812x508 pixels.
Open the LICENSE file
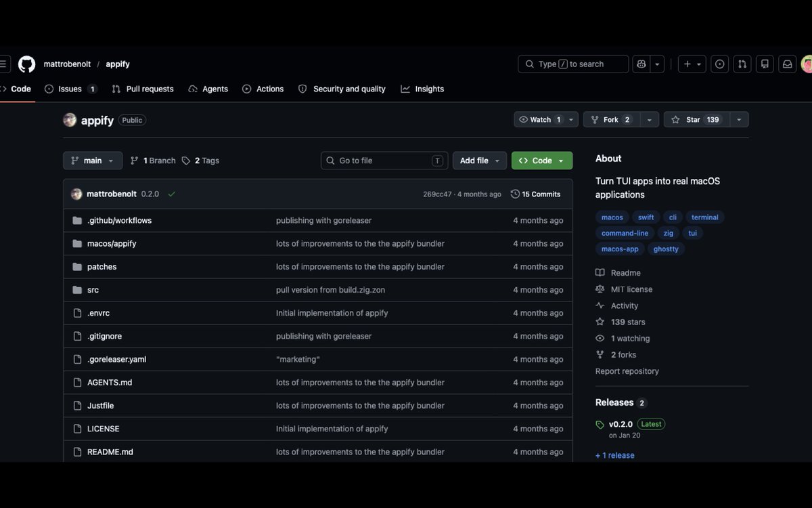[x=103, y=429]
